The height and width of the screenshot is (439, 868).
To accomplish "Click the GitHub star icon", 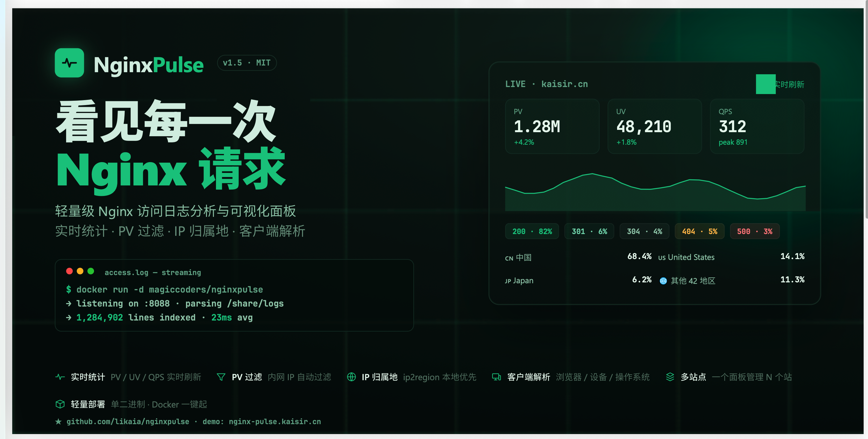I will point(59,422).
